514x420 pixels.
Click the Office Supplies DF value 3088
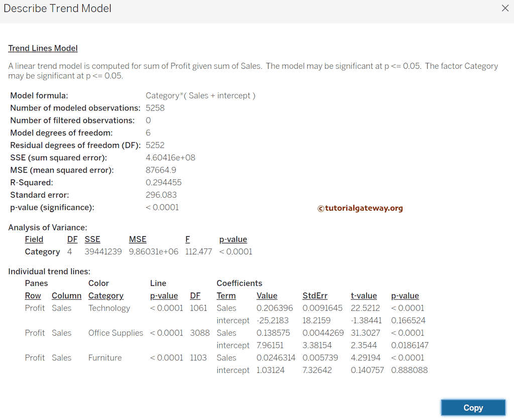click(x=200, y=333)
